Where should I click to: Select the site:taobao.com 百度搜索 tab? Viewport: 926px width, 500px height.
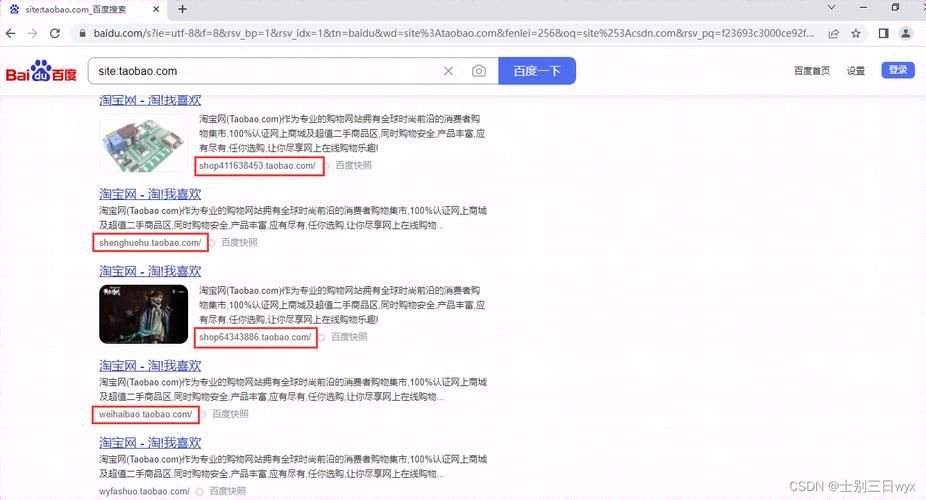[x=80, y=9]
